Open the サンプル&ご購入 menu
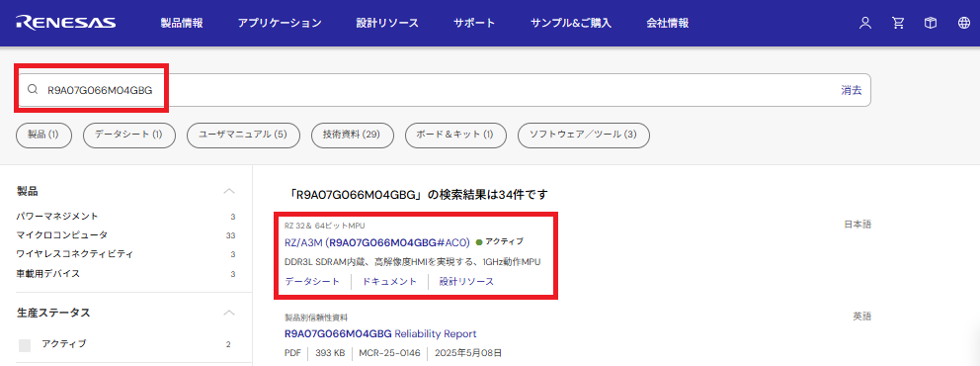Image resolution: width=980 pixels, height=366 pixels. pos(571,23)
